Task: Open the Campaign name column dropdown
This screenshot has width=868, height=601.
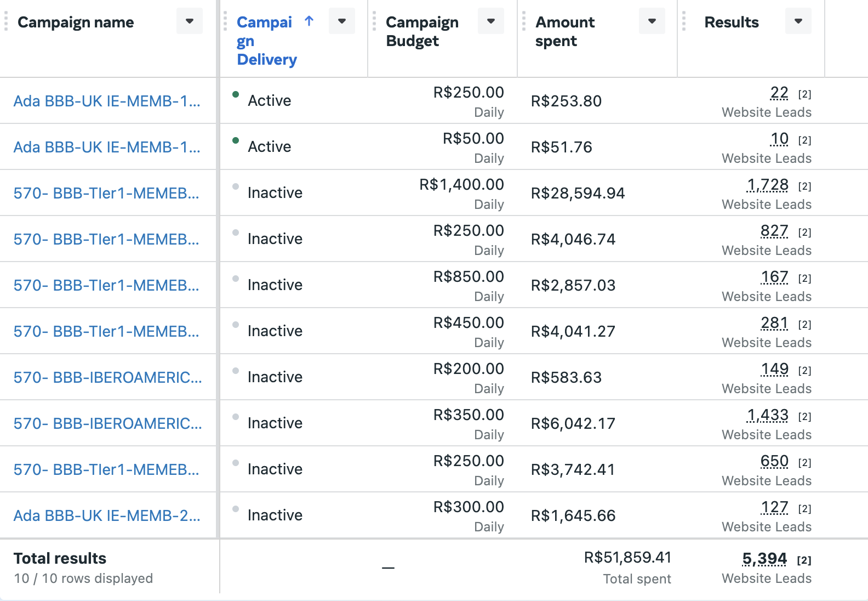Action: (x=189, y=21)
